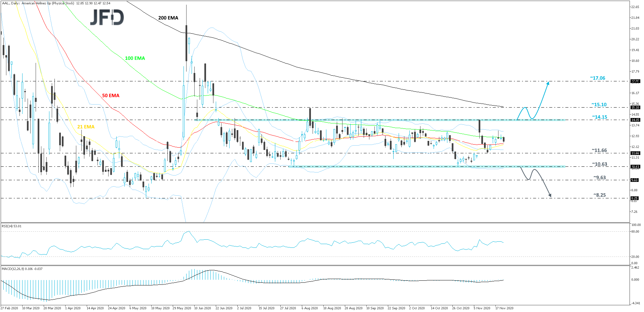Click the 15 Jul 2020 date label
The height and width of the screenshot is (312, 644).
[267, 308]
